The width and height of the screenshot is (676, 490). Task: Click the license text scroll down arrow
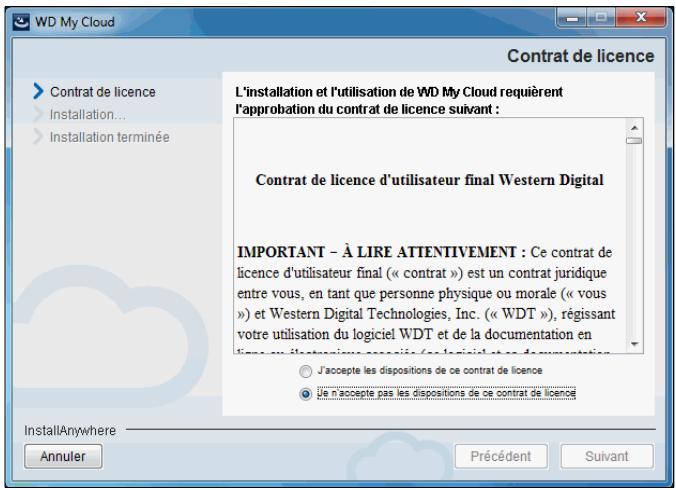tap(634, 344)
